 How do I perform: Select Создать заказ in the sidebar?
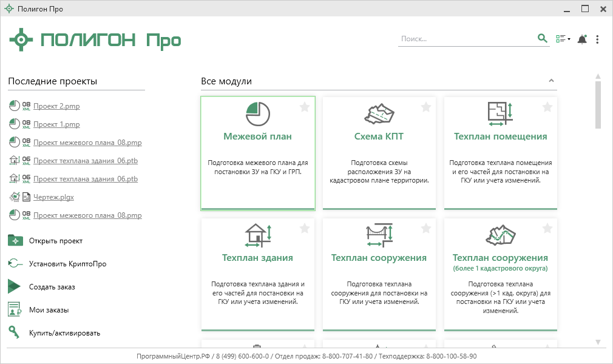52,287
